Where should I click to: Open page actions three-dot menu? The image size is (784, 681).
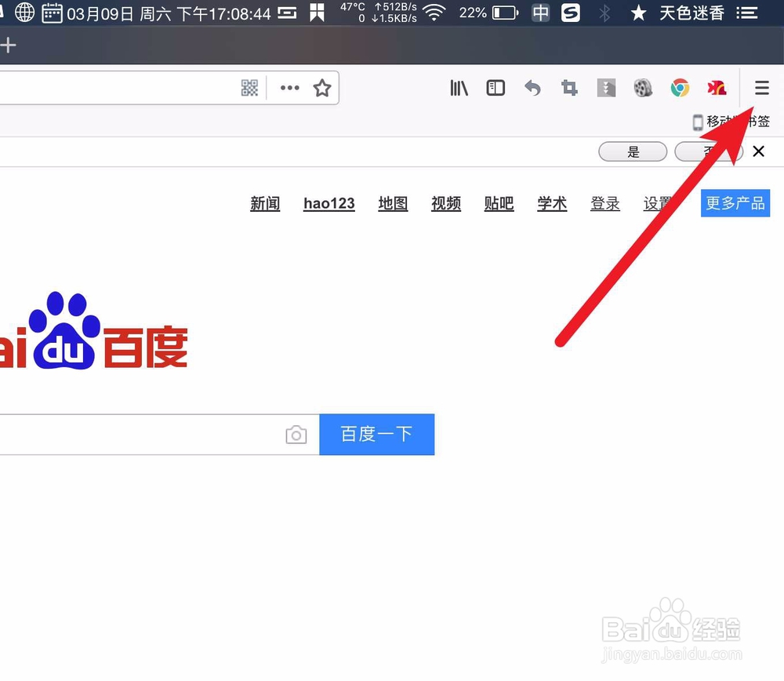tap(289, 88)
